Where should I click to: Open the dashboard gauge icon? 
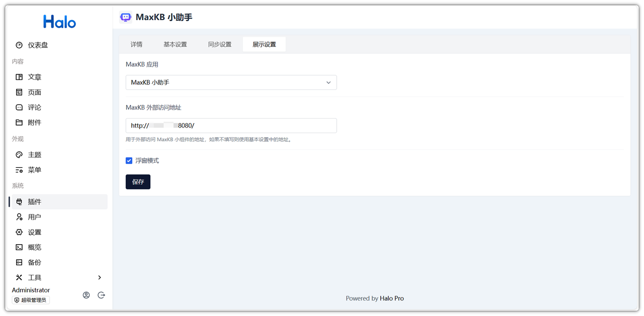click(x=19, y=45)
